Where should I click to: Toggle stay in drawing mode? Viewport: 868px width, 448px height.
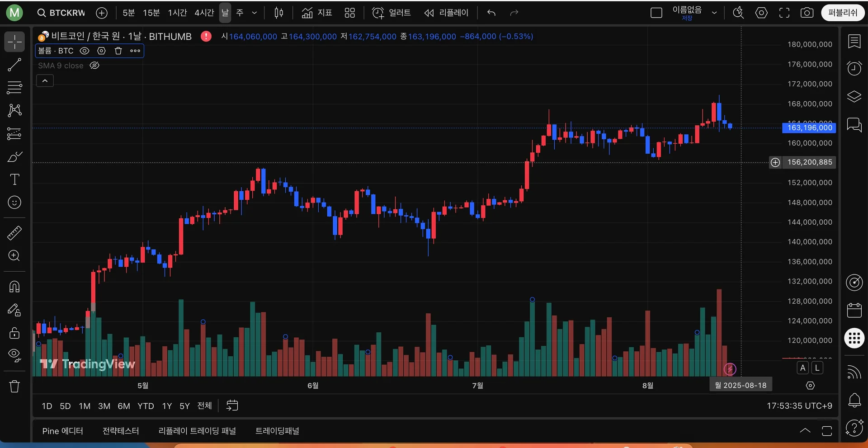14,310
